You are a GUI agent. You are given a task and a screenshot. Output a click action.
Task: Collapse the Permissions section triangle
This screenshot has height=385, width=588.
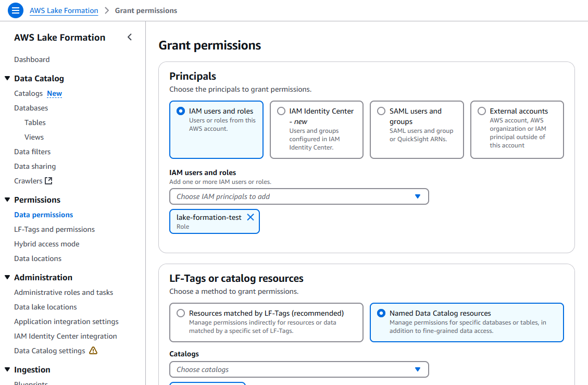coord(7,200)
